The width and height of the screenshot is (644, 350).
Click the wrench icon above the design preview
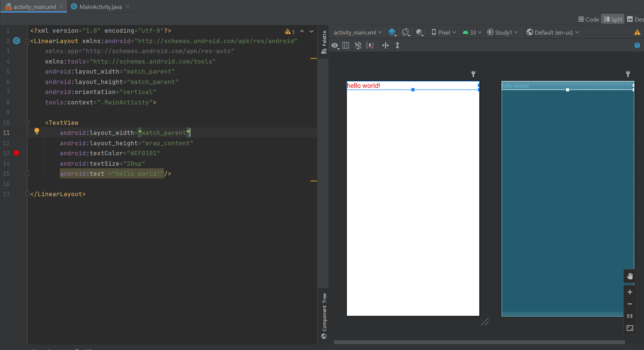click(x=473, y=74)
